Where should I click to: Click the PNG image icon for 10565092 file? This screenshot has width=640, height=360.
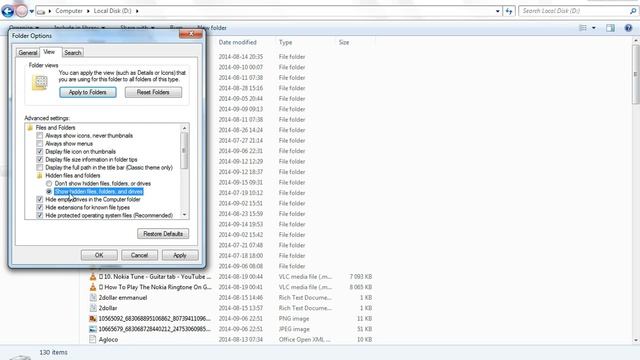pyautogui.click(x=93, y=319)
